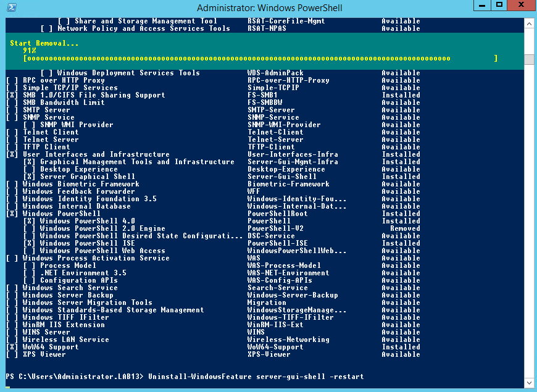Click the [X] beside Graphical Management Tools
This screenshot has height=392, width=537.
click(x=29, y=162)
